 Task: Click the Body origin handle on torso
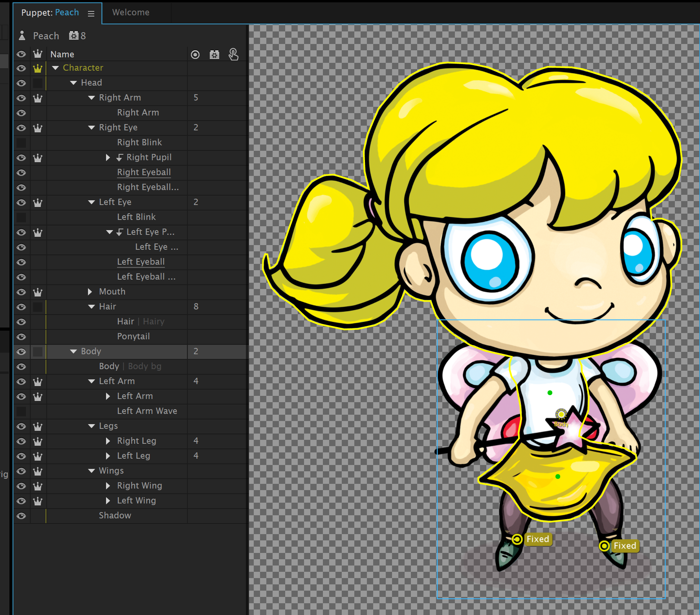point(561,415)
